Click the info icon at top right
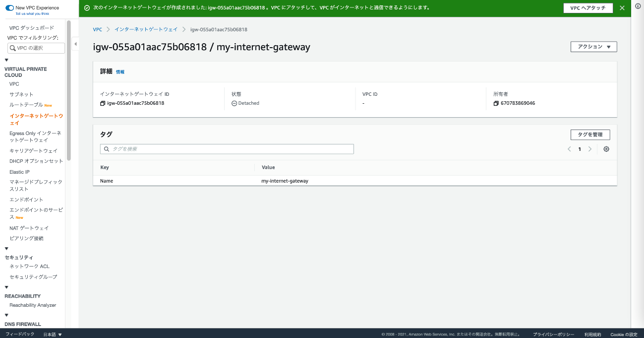644x338 pixels. [638, 6]
